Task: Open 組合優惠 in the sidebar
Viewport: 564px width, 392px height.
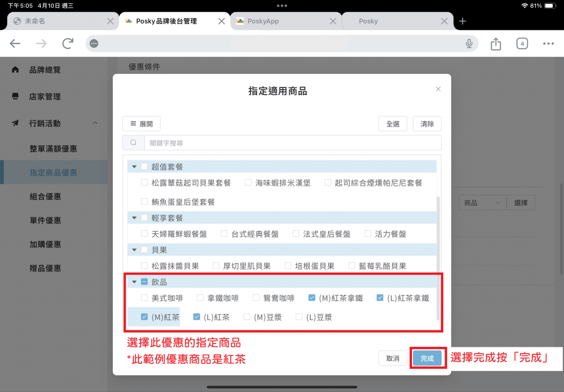Action: tap(45, 197)
